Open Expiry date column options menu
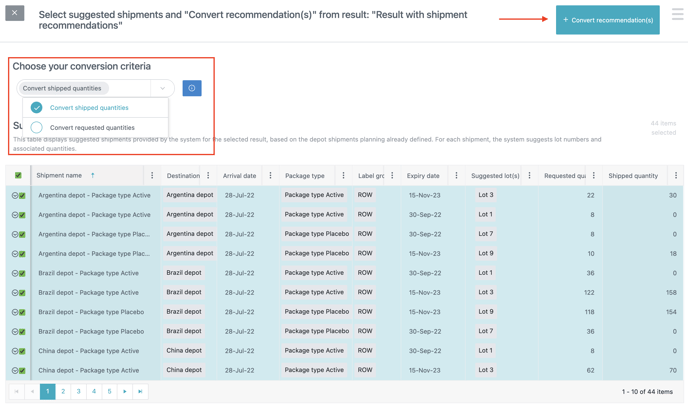This screenshot has width=688, height=408. tap(456, 176)
